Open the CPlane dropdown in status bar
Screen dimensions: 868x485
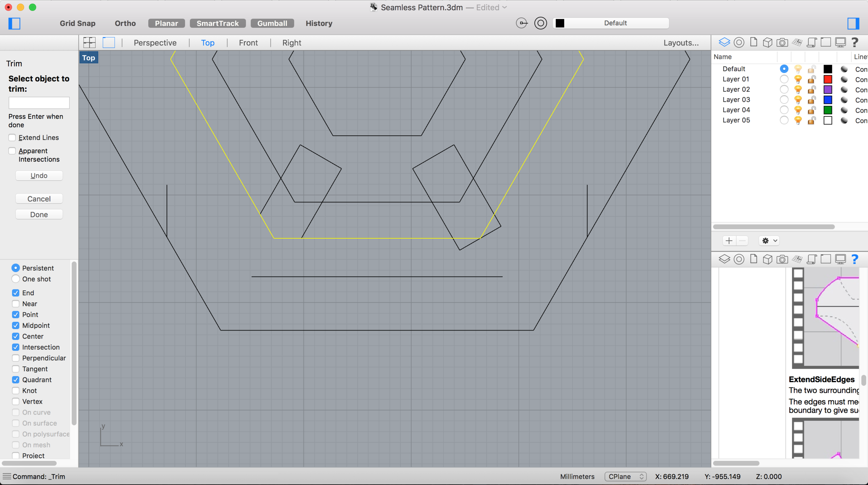tap(625, 476)
